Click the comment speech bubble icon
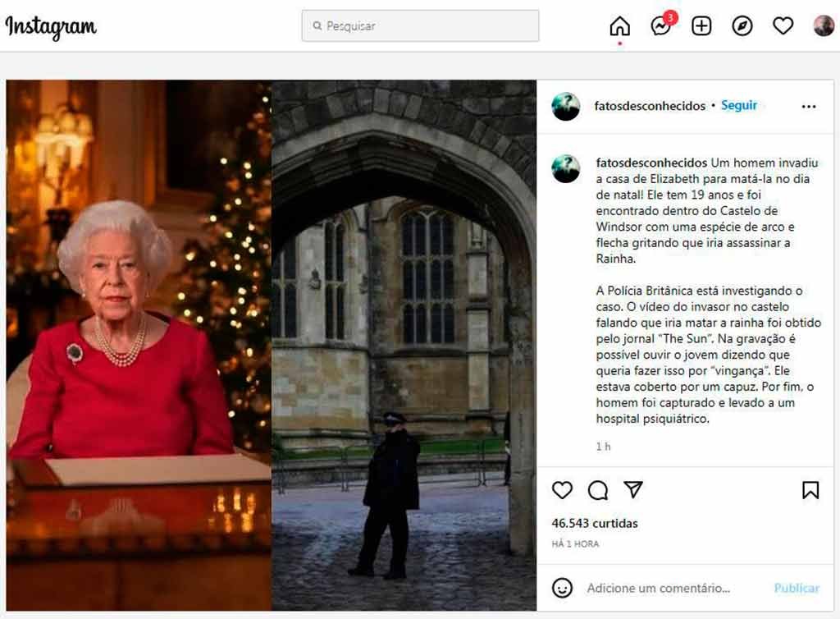The image size is (840, 619). (x=598, y=490)
